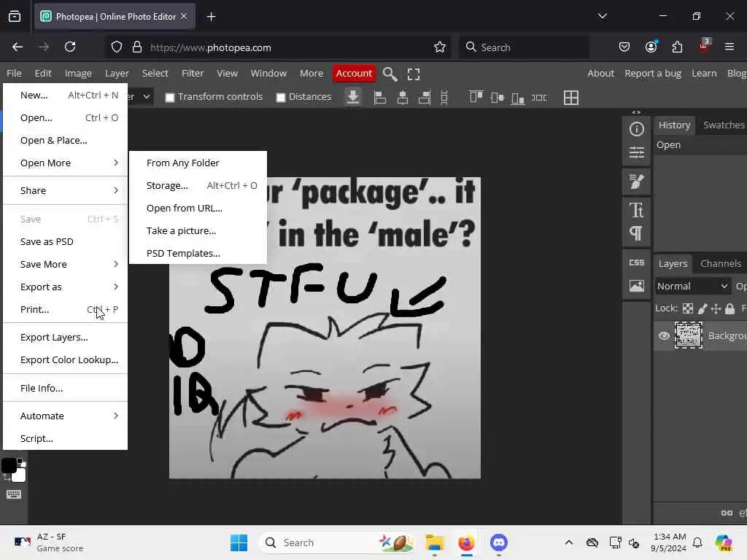Open the on-screen keyboard icon

(14, 494)
